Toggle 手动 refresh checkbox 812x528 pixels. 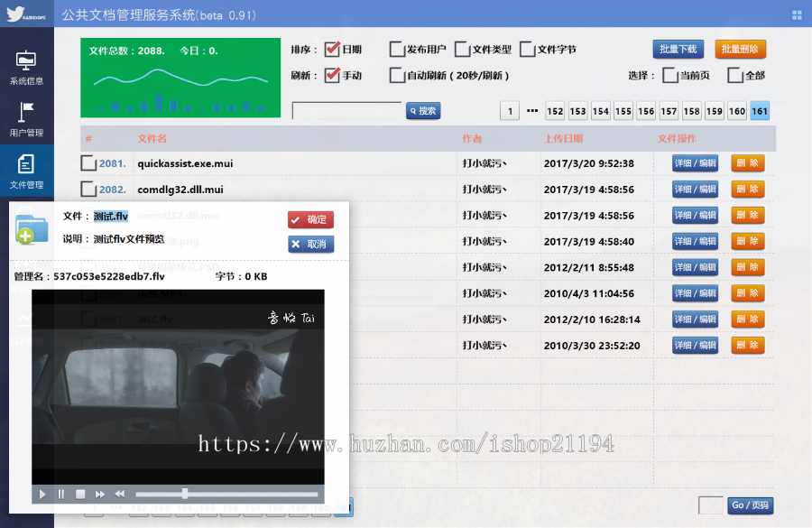(332, 75)
